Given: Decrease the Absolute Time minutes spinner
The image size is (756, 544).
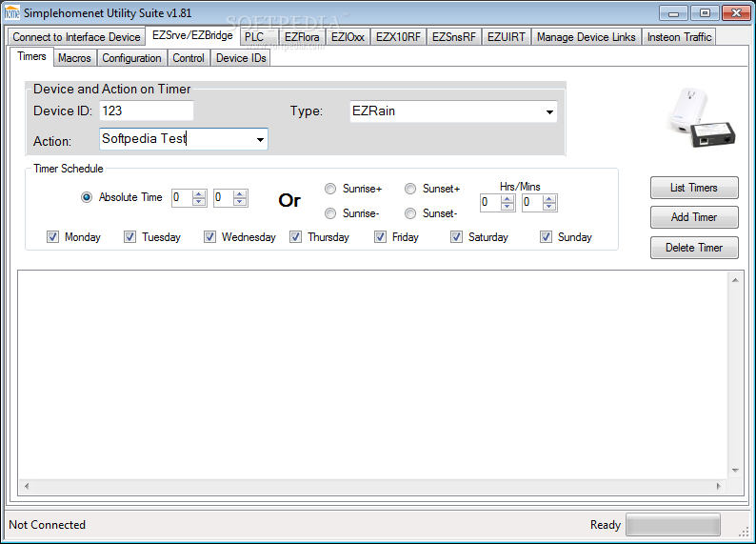Looking at the screenshot, I should pos(240,202).
